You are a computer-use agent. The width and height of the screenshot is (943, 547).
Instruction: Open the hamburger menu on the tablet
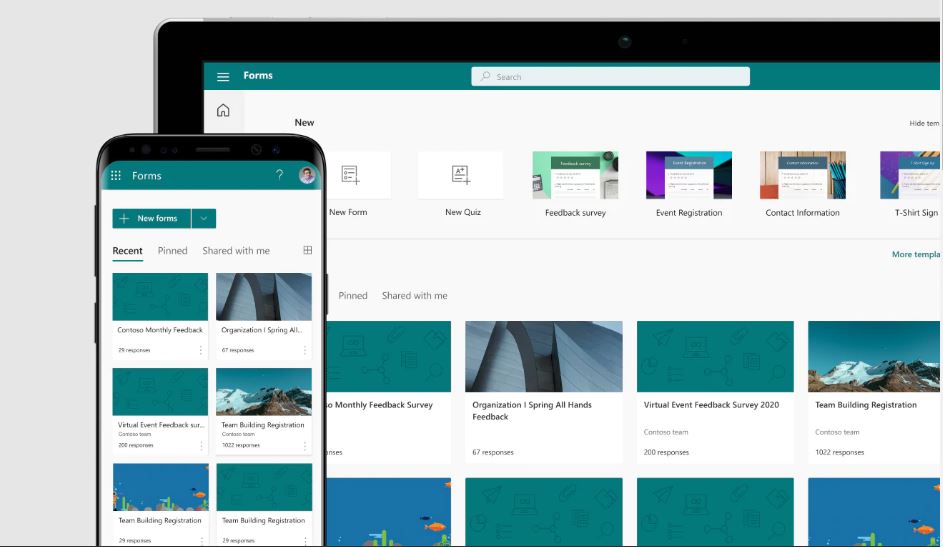click(223, 76)
